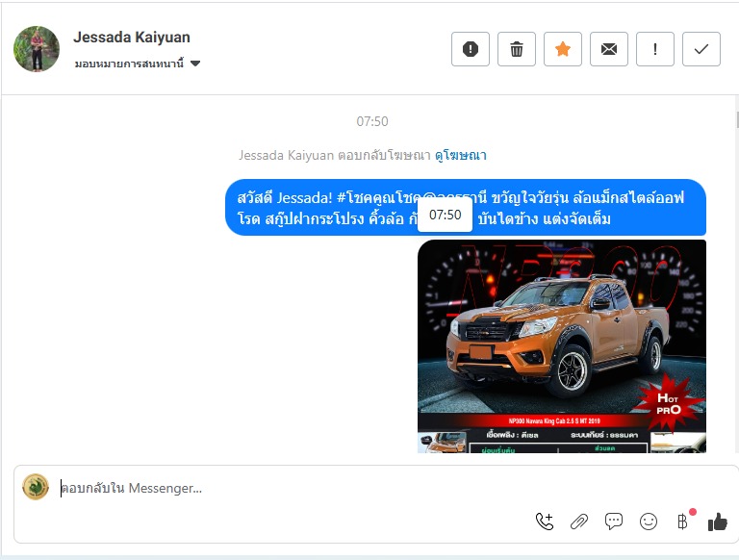739x560 pixels.
Task: Expand the มอบหมายการสนทนานี้ dropdown
Action: [x=138, y=64]
